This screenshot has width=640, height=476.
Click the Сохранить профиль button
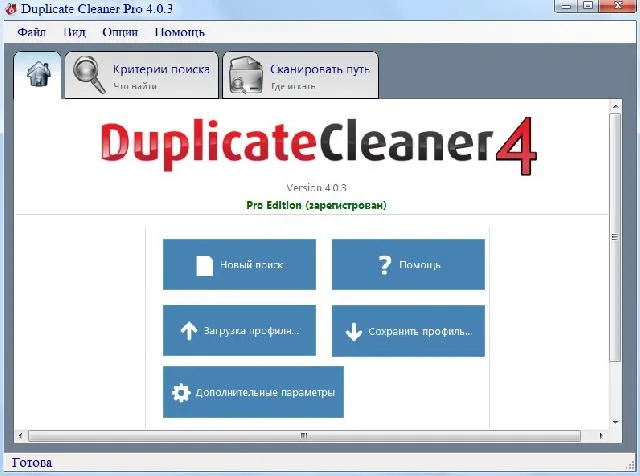click(x=408, y=331)
